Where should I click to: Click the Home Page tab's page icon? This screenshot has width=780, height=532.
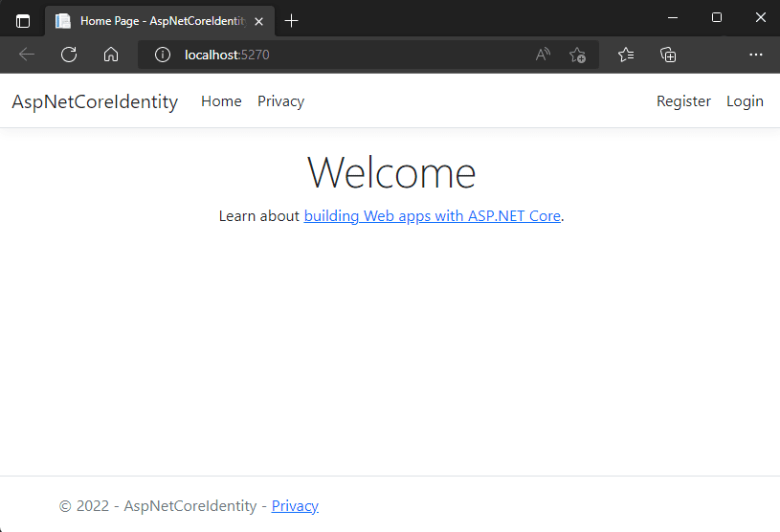[62, 21]
